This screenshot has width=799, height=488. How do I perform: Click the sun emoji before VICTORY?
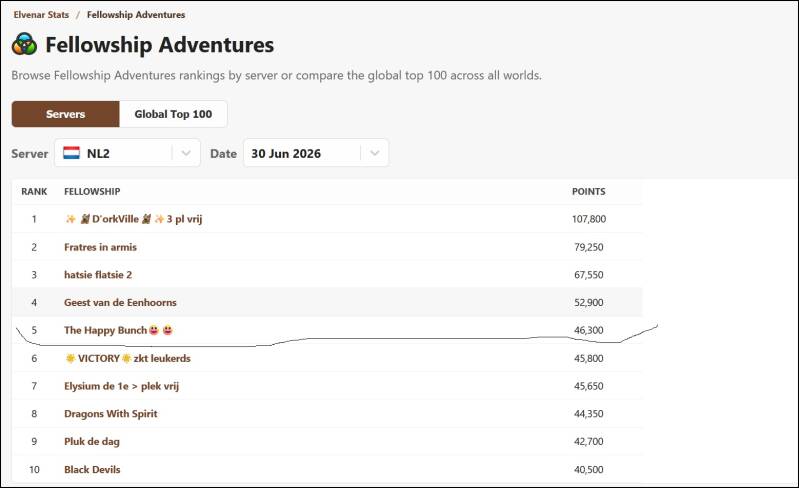pos(70,358)
